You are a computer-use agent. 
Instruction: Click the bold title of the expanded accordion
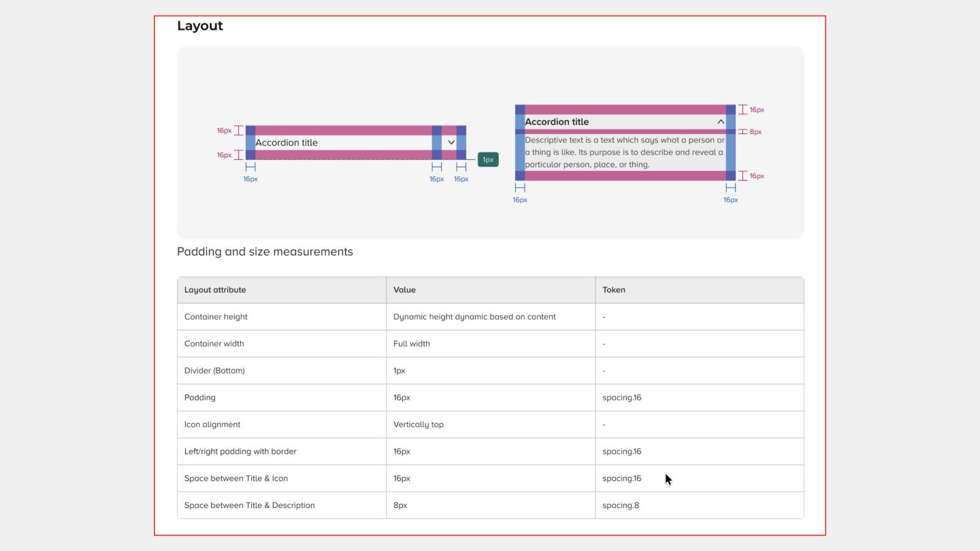pyautogui.click(x=557, y=122)
